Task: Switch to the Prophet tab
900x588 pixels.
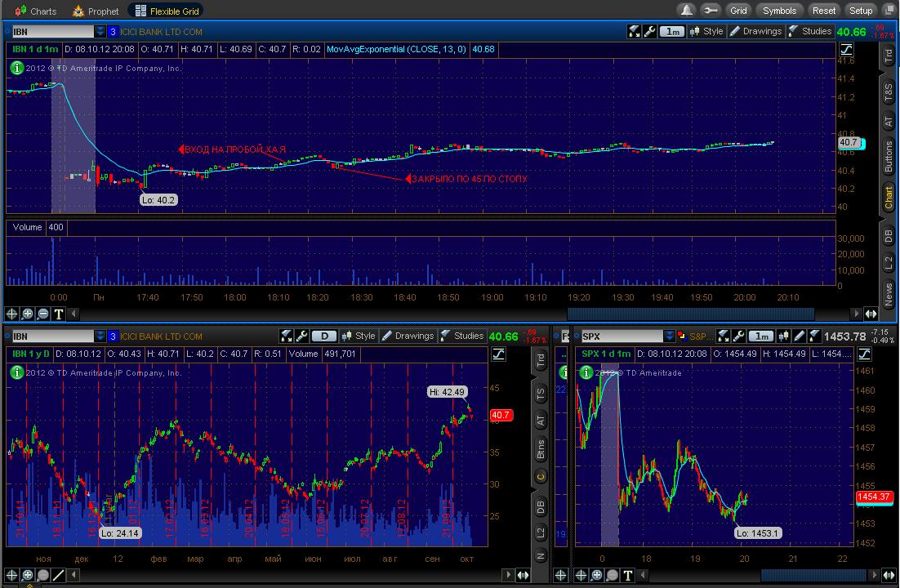Action: coord(96,11)
